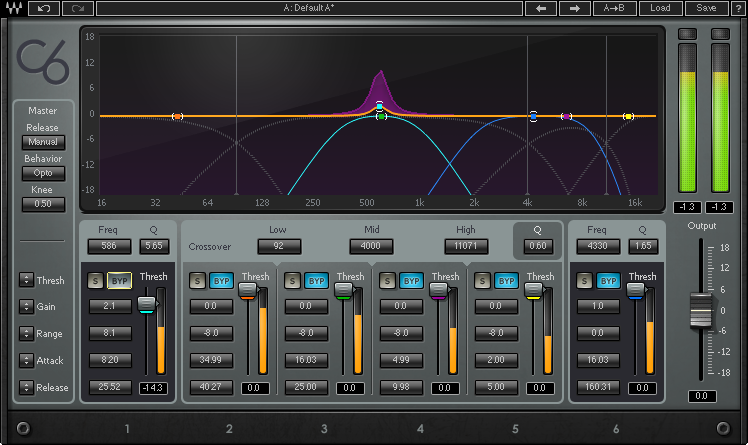Viewport: 748px width, 445px height.
Task: Click the band 6 threshold slider handle
Action: [x=635, y=290]
